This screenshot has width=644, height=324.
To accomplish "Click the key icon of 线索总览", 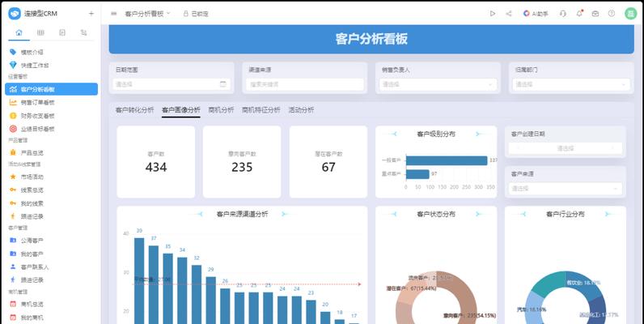I will click(x=13, y=190).
